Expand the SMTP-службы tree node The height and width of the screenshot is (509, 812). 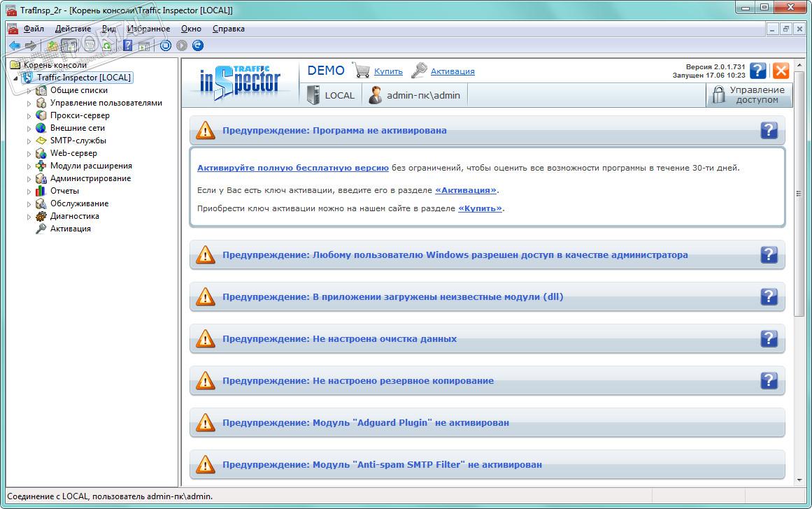click(29, 141)
